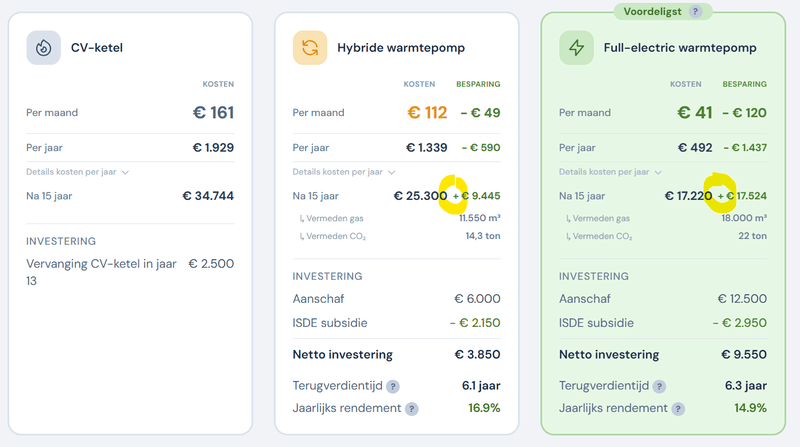Click the € 17.524 savings after 15 years
This screenshot has height=447, width=800.
[746, 196]
